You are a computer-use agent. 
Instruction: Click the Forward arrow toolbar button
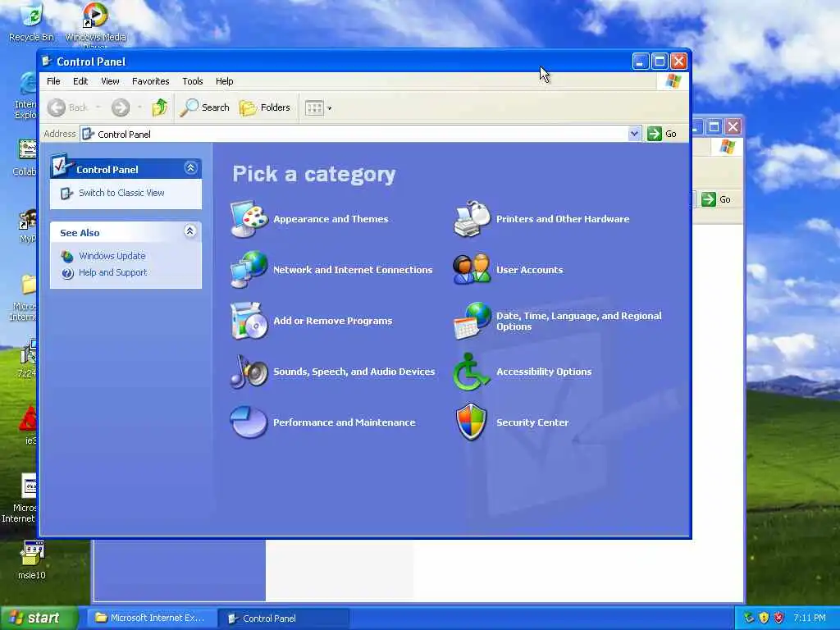pos(121,107)
